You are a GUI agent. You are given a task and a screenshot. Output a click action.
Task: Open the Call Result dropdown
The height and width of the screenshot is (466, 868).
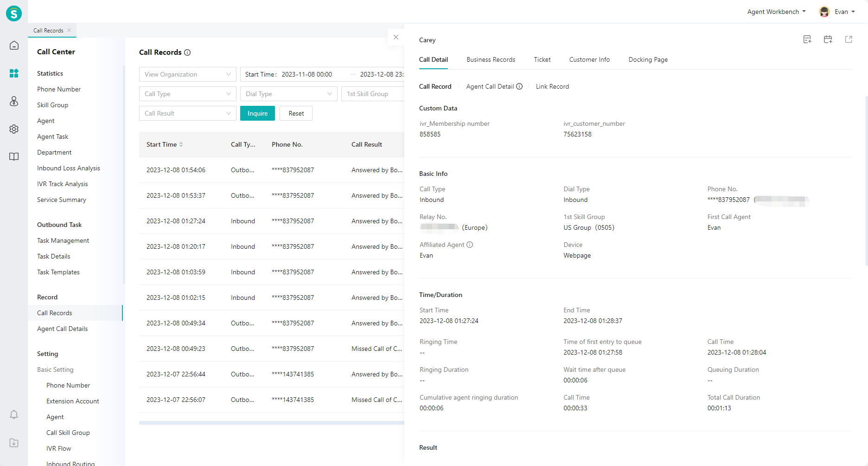coord(188,113)
